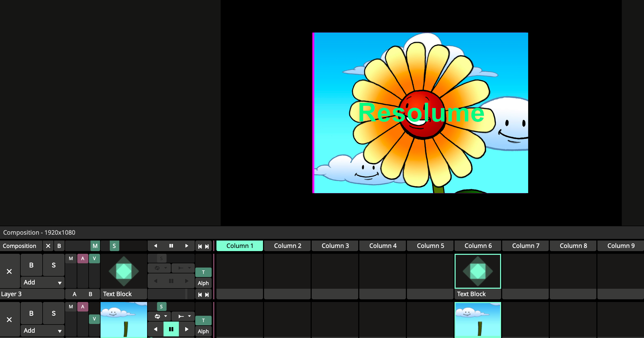Toggle composition Bypass B button

[59, 246]
